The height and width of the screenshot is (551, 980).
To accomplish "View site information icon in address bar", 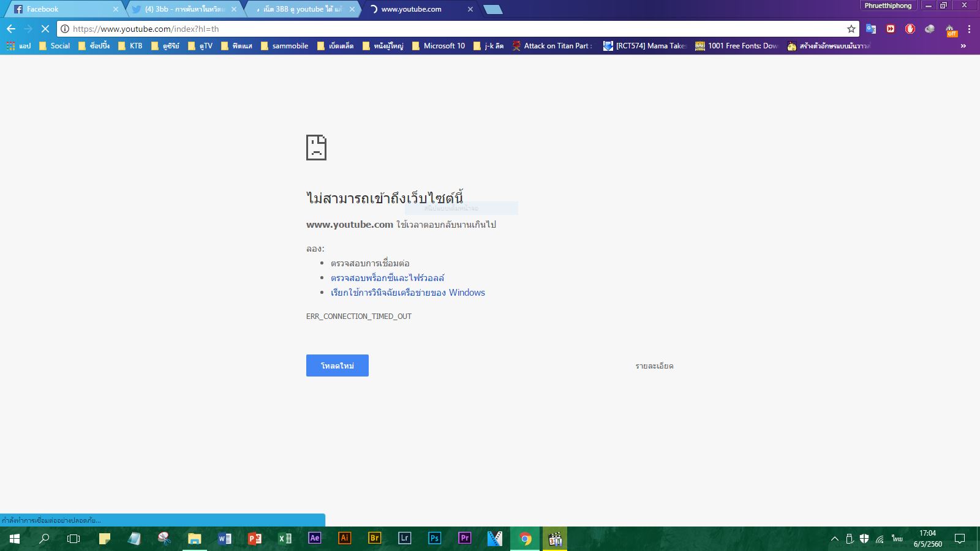I will 65,29.
